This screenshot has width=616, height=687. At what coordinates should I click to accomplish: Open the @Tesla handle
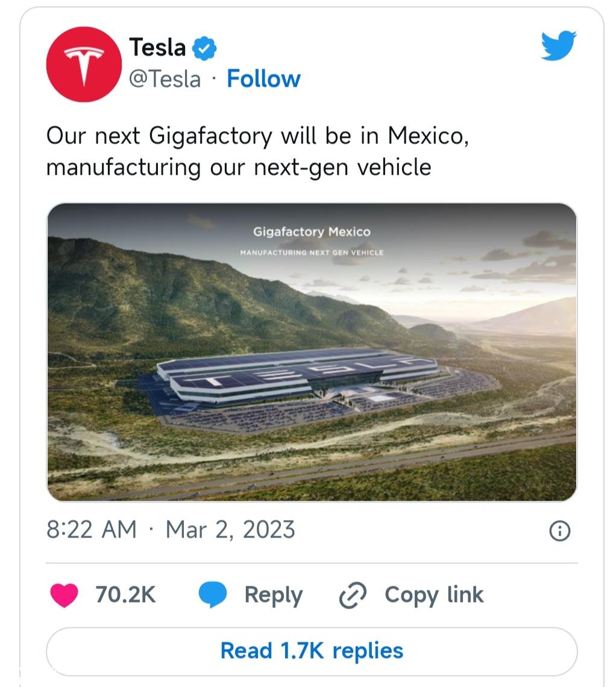point(165,80)
